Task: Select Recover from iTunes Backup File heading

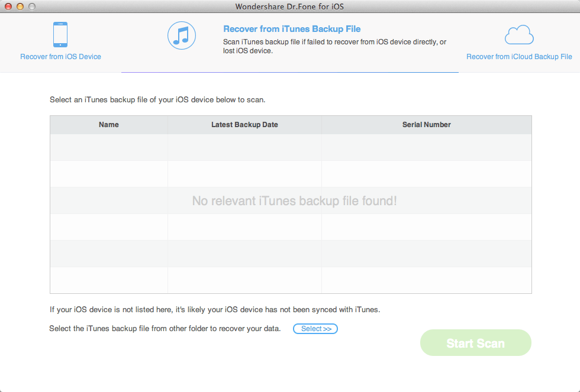Action: pos(292,29)
